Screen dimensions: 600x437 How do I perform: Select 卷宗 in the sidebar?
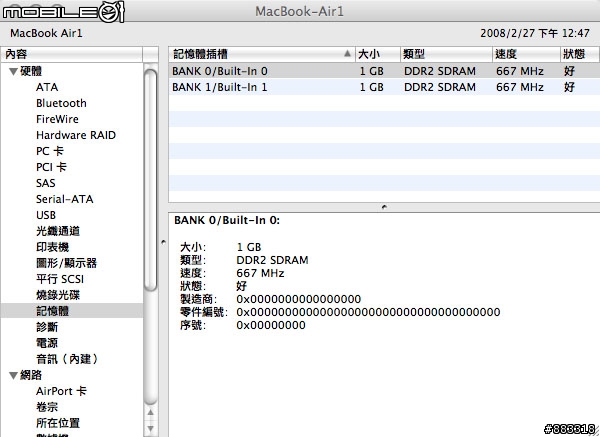pyautogui.click(x=47, y=407)
